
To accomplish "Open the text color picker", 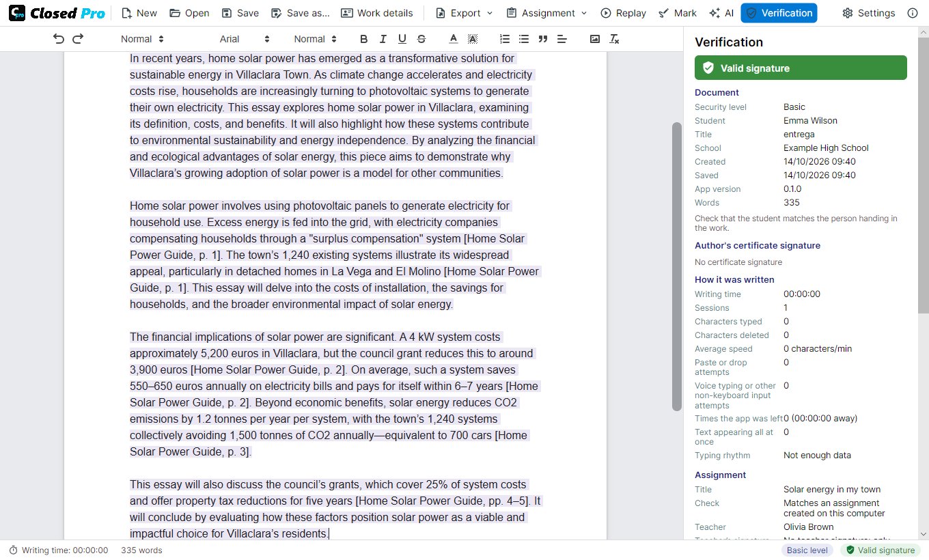I will pyautogui.click(x=454, y=39).
